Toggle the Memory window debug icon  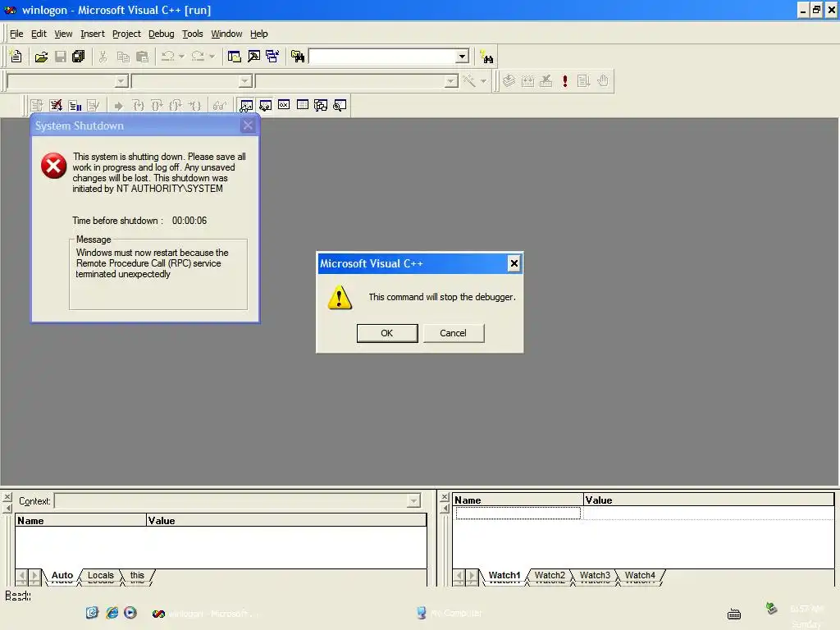click(303, 105)
